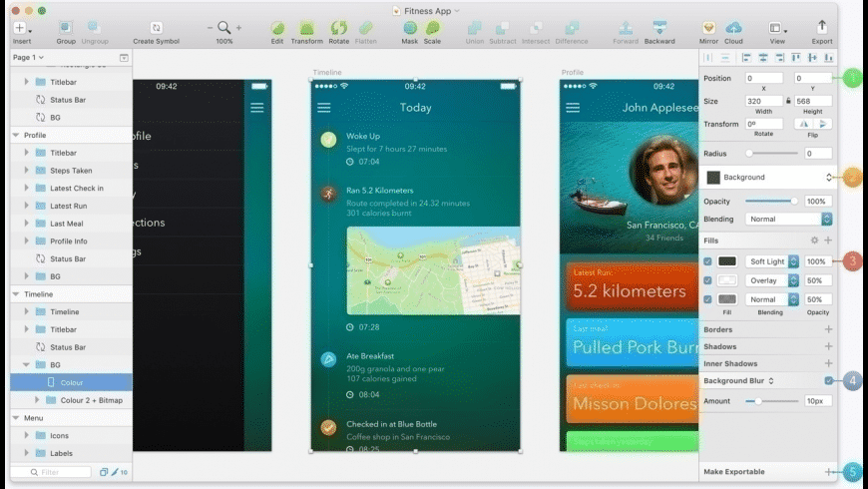Select the Profile Info layer

click(x=71, y=241)
